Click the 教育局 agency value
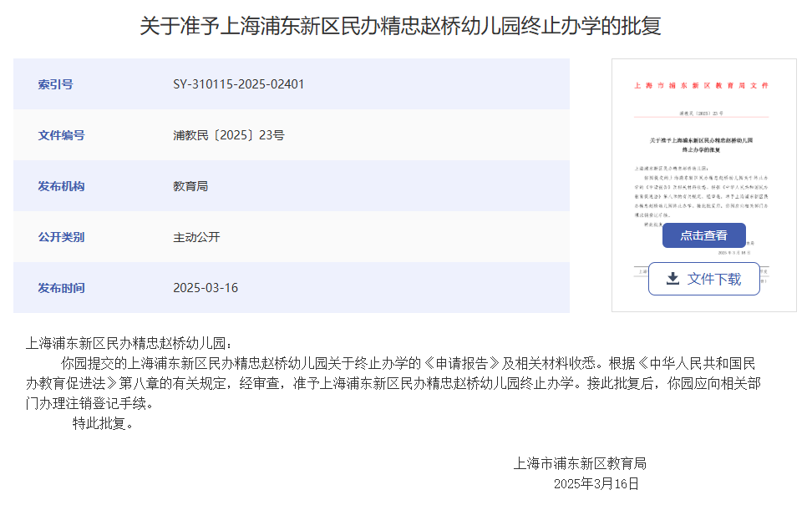Screen dimensions: 812x515 190,186
